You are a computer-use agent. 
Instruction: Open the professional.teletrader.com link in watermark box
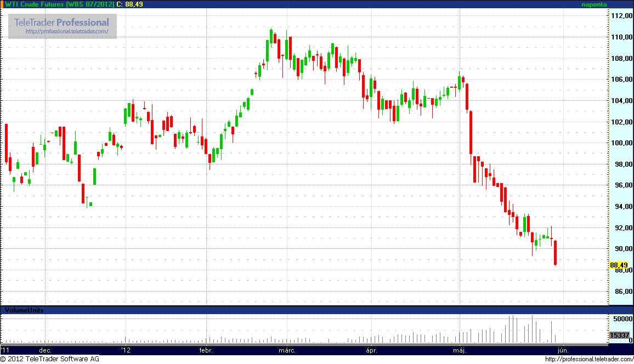click(67, 31)
